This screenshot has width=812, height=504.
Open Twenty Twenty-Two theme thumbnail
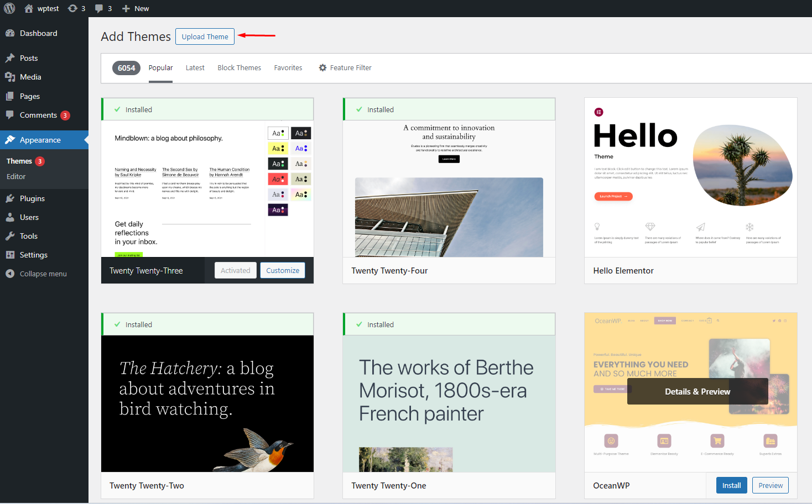(x=207, y=403)
